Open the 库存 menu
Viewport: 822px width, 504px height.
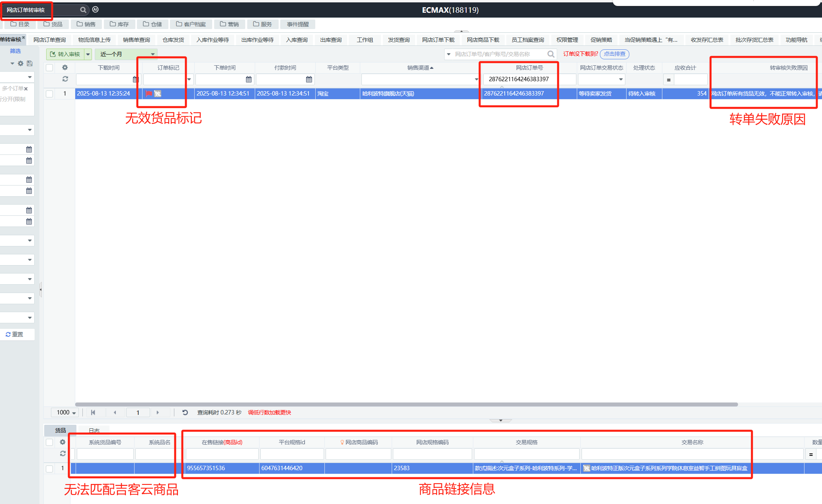tap(119, 24)
